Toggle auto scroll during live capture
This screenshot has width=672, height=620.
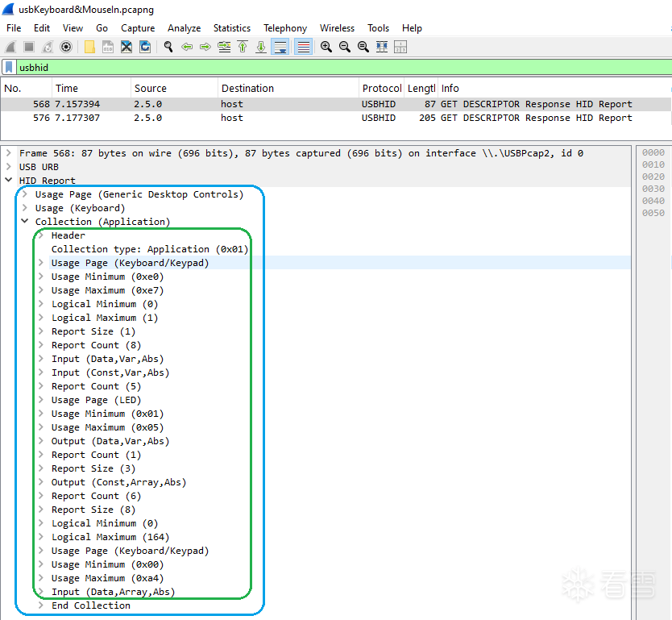[x=280, y=47]
